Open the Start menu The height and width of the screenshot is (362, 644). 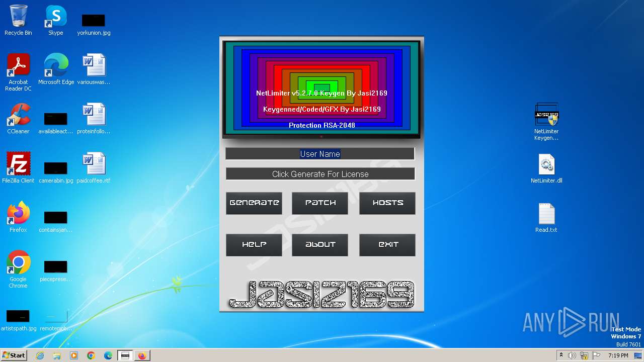[x=14, y=355]
